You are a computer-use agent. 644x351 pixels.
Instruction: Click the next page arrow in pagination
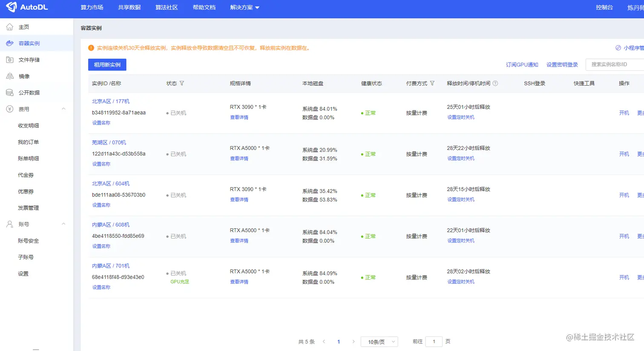(353, 342)
